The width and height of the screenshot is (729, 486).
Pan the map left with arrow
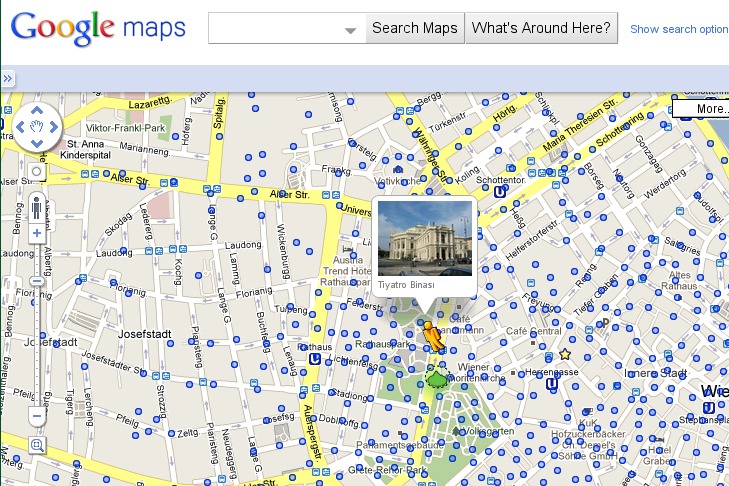(20, 126)
